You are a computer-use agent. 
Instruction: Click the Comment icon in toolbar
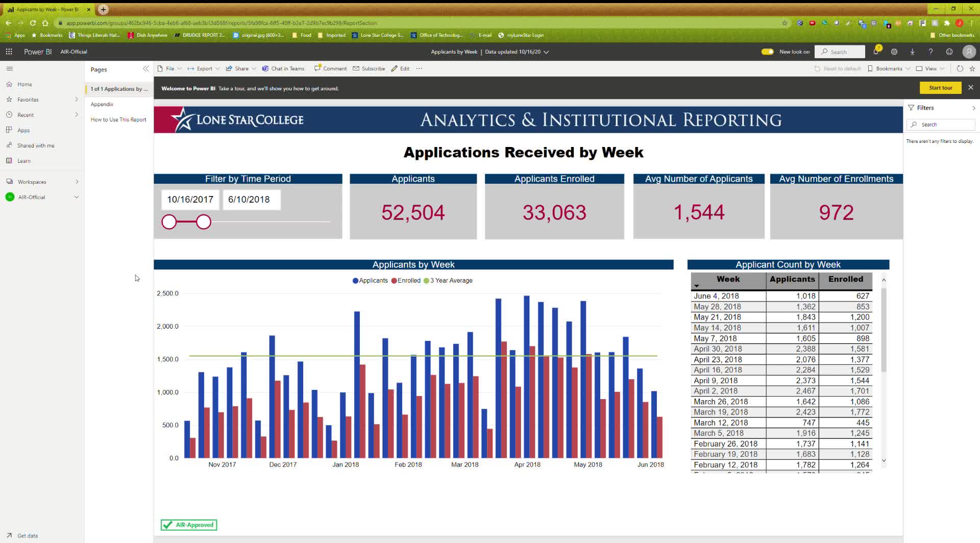[330, 68]
